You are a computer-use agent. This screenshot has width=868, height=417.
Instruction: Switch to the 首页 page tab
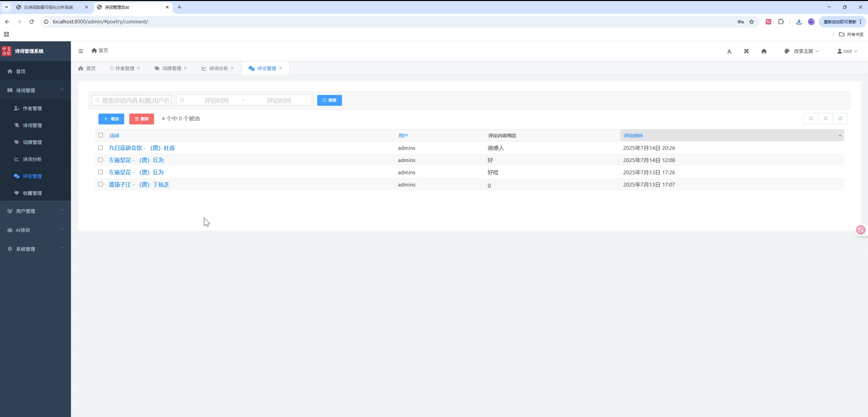click(x=87, y=68)
